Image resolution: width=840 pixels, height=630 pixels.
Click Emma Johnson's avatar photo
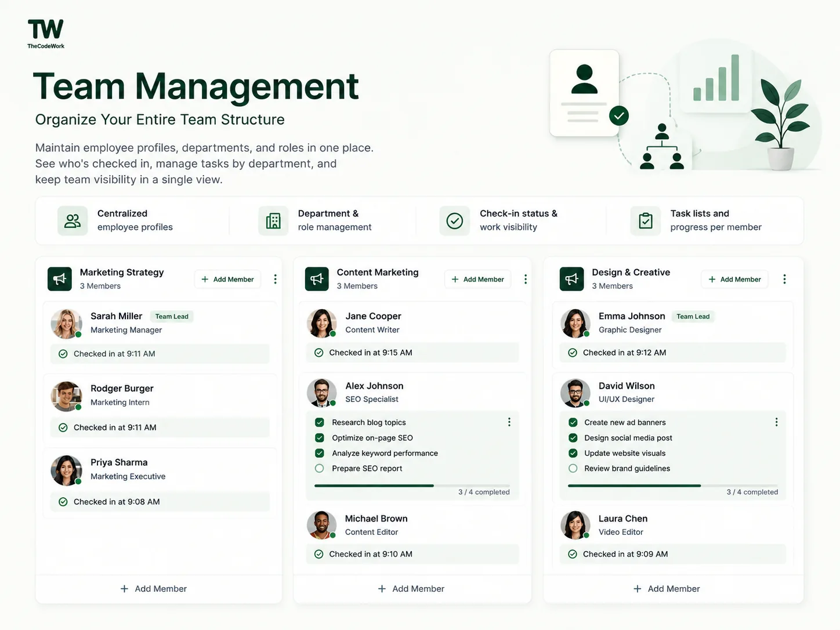tap(575, 323)
